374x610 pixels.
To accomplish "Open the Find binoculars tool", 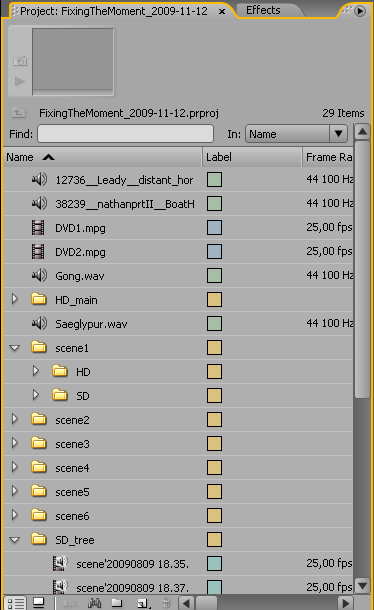I will coord(94,603).
